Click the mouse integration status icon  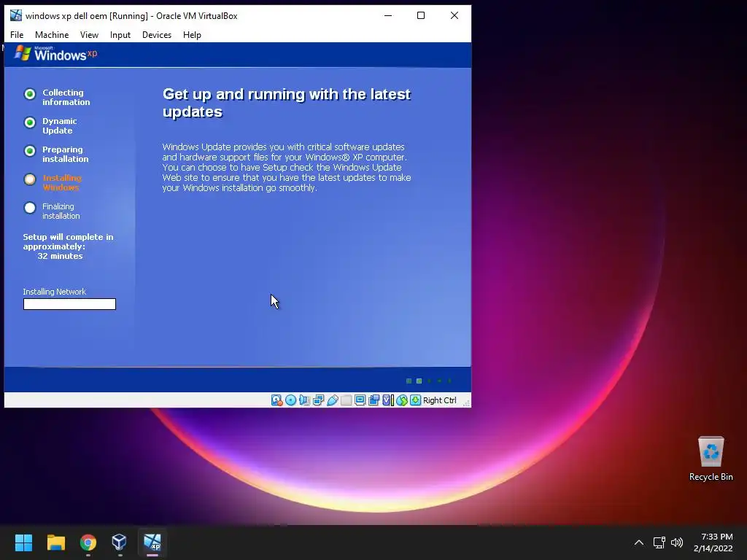tap(402, 400)
